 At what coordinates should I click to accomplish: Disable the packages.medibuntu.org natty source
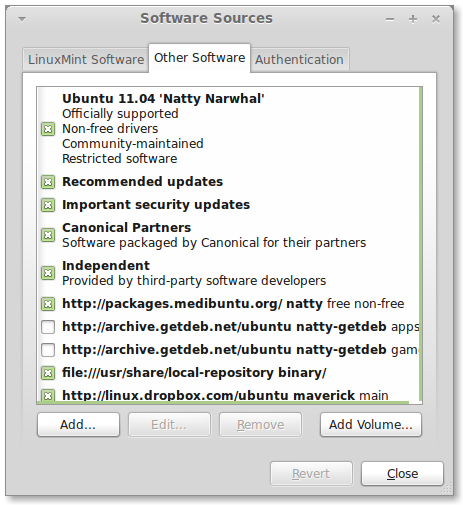(48, 304)
